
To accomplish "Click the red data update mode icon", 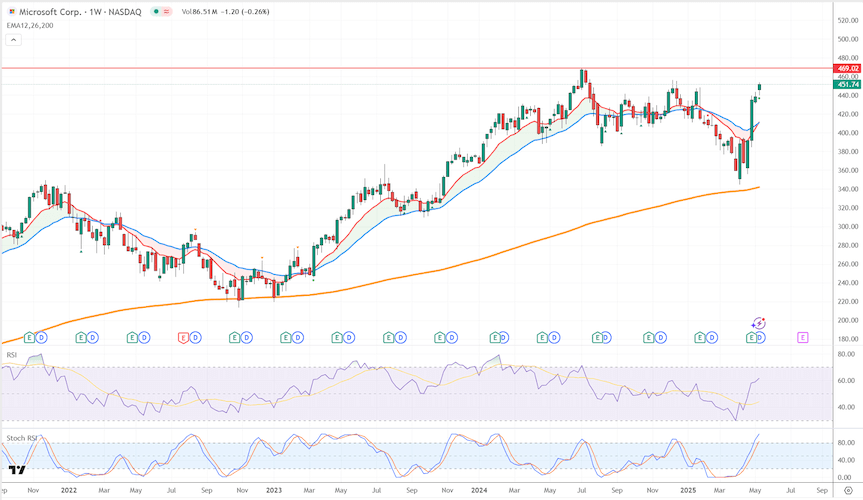I will [x=166, y=12].
